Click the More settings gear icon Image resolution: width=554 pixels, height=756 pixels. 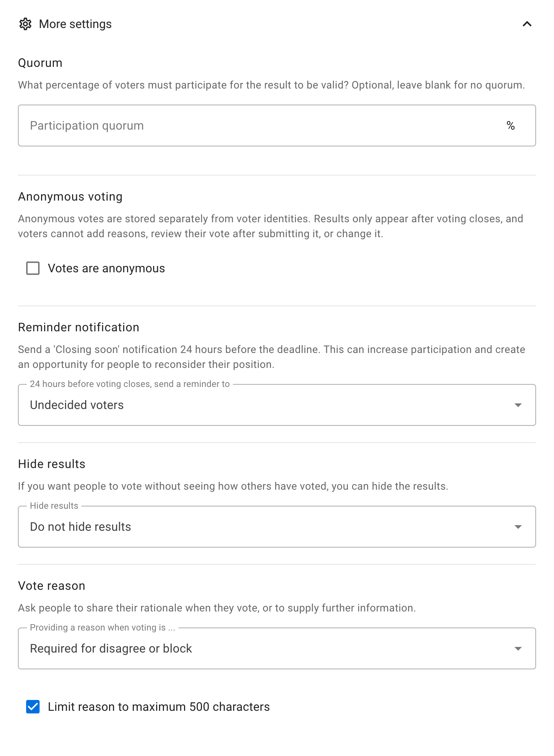[25, 24]
